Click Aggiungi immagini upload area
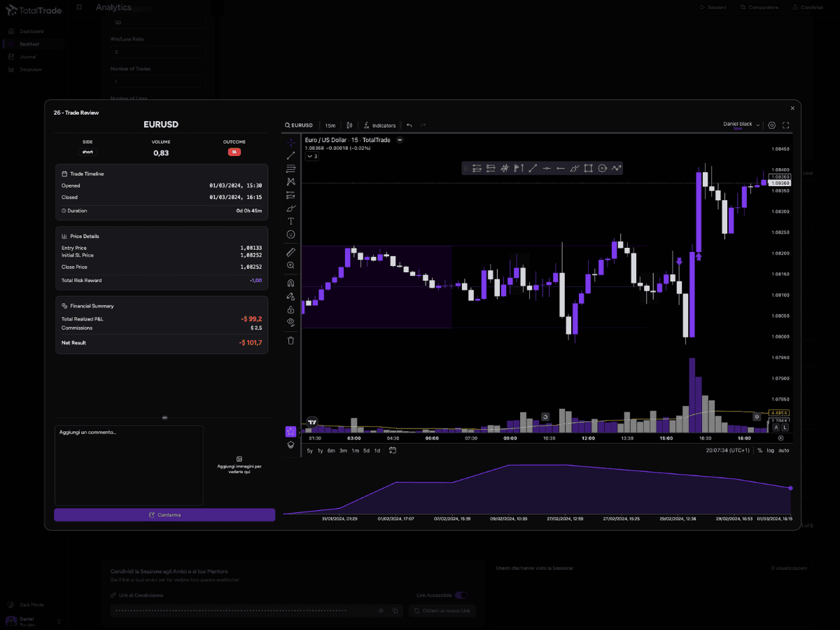Viewport: 840px width, 630px height. point(239,465)
